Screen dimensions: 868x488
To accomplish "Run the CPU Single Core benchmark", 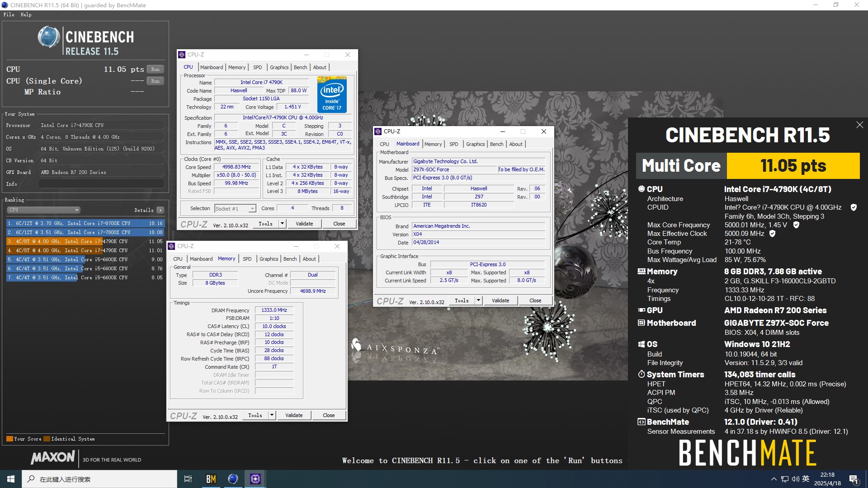I will pos(155,81).
